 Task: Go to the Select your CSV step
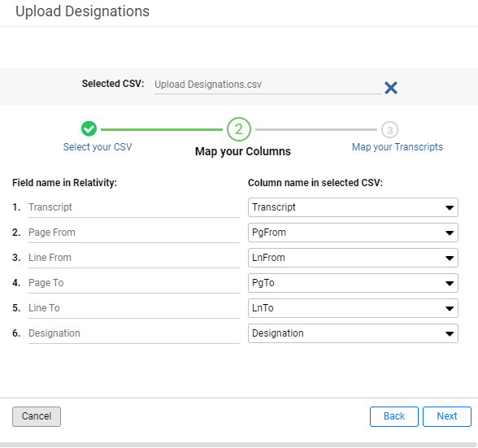click(x=98, y=147)
